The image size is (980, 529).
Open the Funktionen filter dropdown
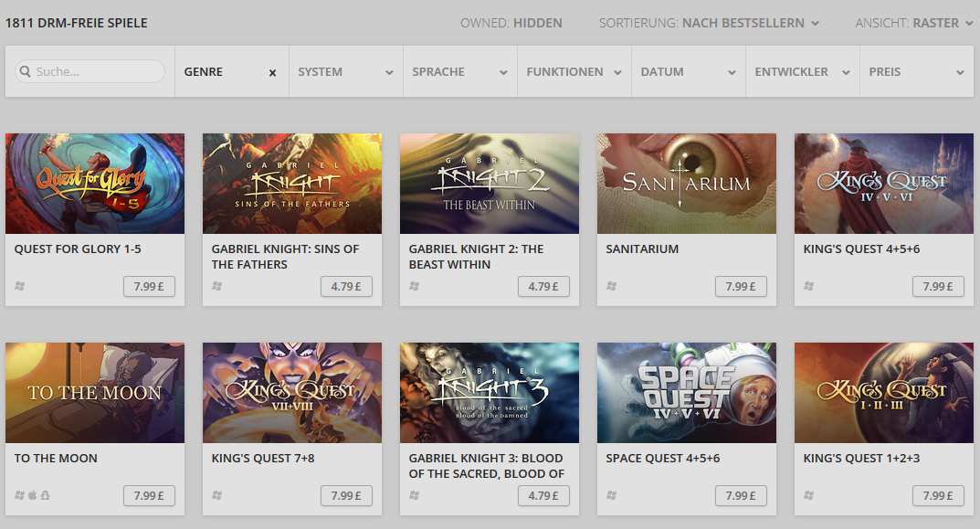coord(574,71)
